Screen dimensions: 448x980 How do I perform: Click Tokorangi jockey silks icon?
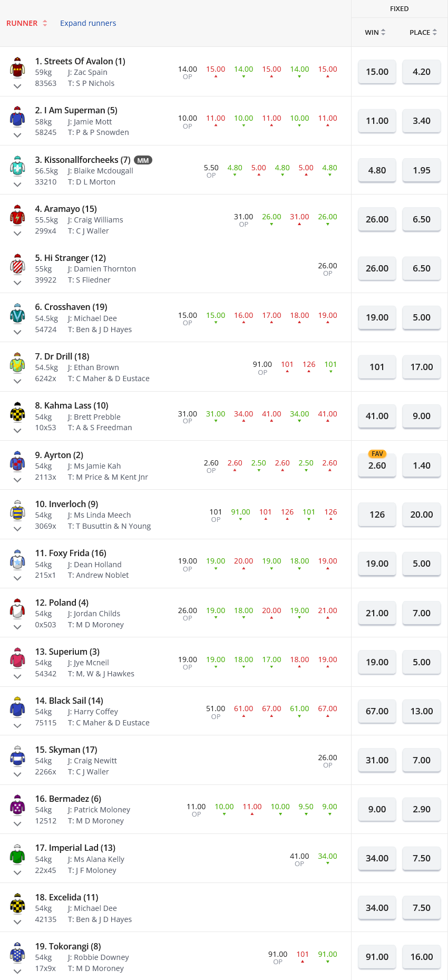pos(17,953)
